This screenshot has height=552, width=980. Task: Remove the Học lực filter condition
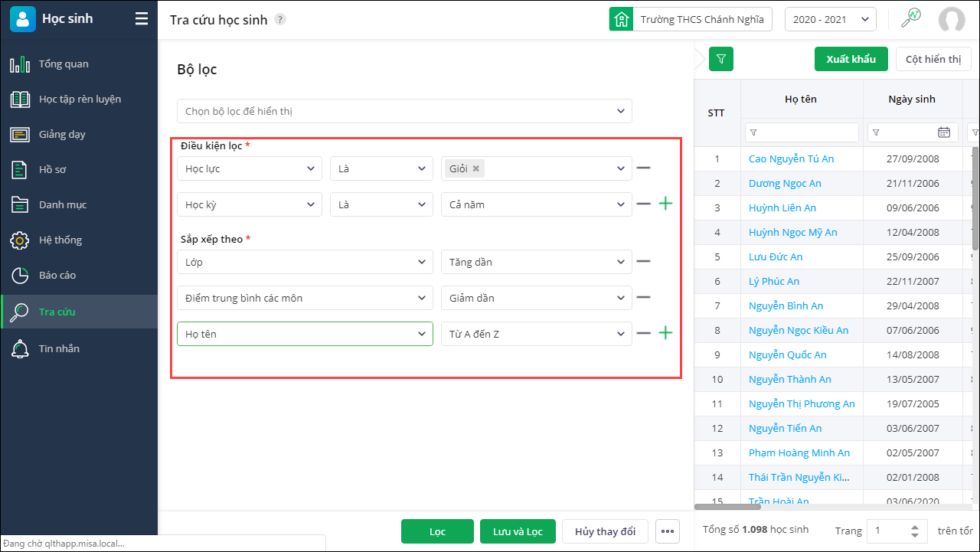click(643, 168)
